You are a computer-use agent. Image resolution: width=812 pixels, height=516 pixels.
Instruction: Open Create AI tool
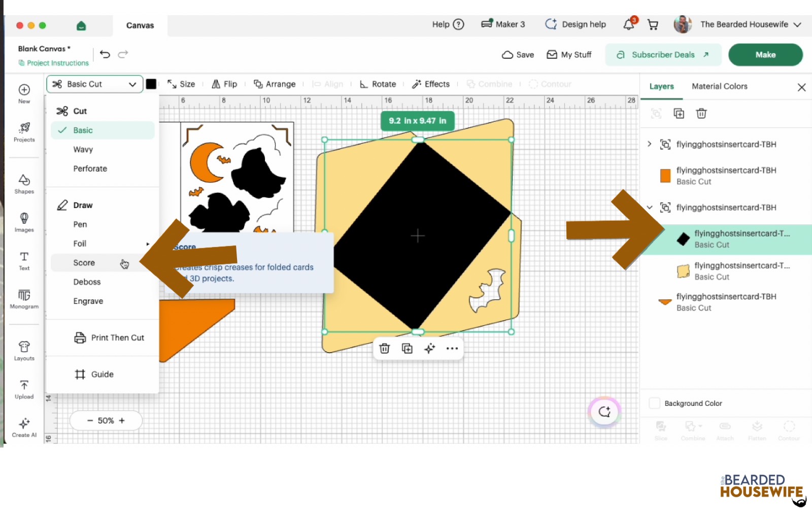24,427
